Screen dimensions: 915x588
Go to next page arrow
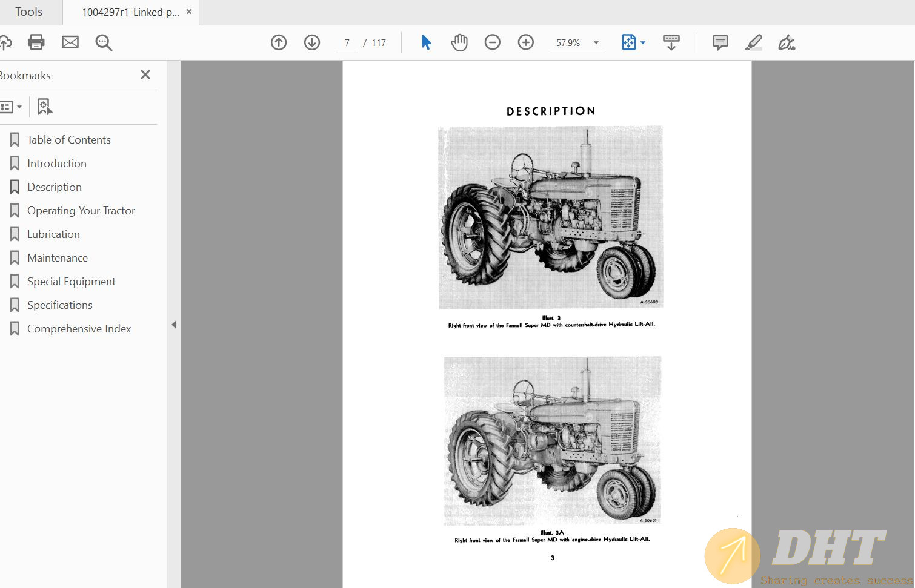pyautogui.click(x=312, y=42)
